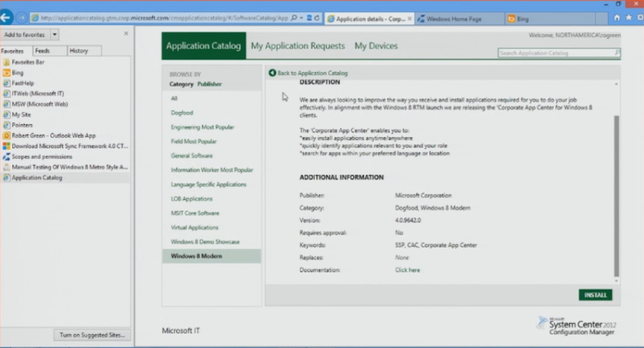Image resolution: width=644 pixels, height=348 pixels.
Task: Click the browser Back arrow button
Action: (x=6, y=18)
